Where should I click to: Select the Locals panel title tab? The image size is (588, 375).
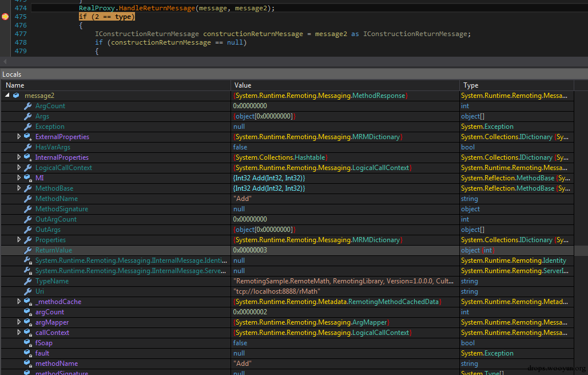[12, 74]
